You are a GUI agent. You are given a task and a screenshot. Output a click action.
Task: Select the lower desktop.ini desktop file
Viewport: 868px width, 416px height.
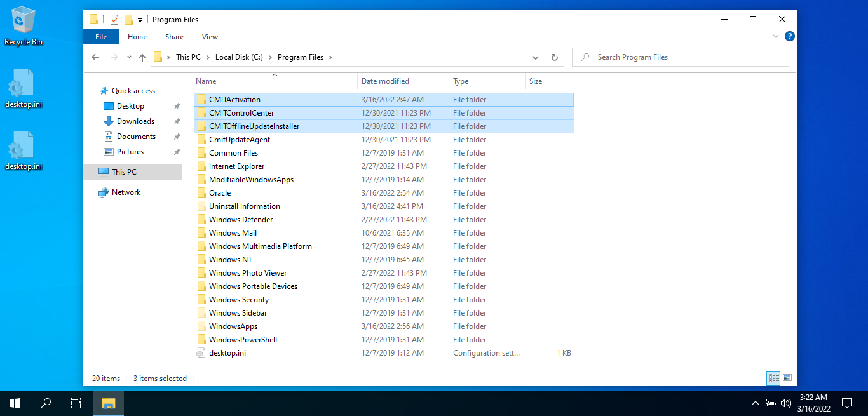pos(24,151)
